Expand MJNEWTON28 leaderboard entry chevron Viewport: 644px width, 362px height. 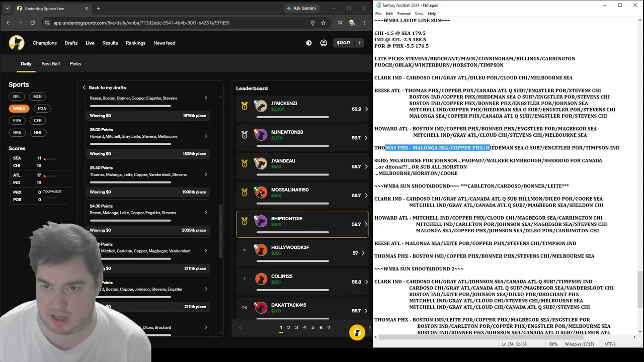tap(366, 138)
